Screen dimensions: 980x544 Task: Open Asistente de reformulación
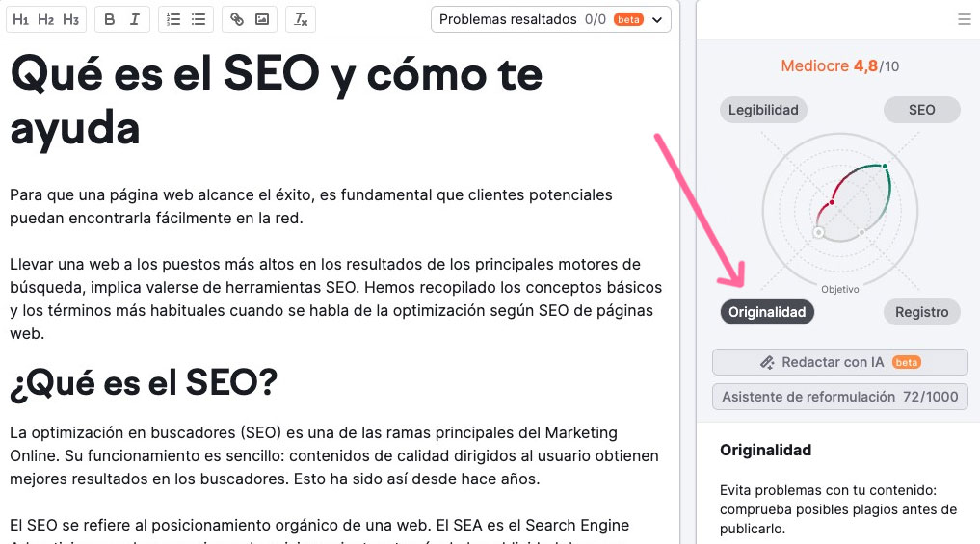pos(839,397)
